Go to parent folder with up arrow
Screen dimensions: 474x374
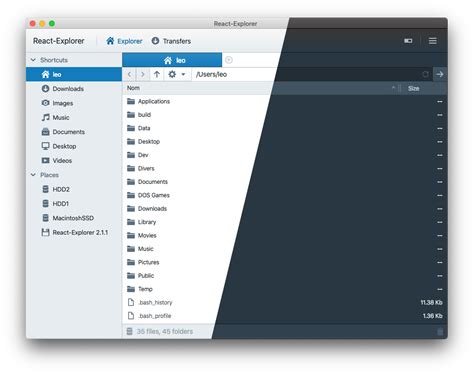click(157, 74)
